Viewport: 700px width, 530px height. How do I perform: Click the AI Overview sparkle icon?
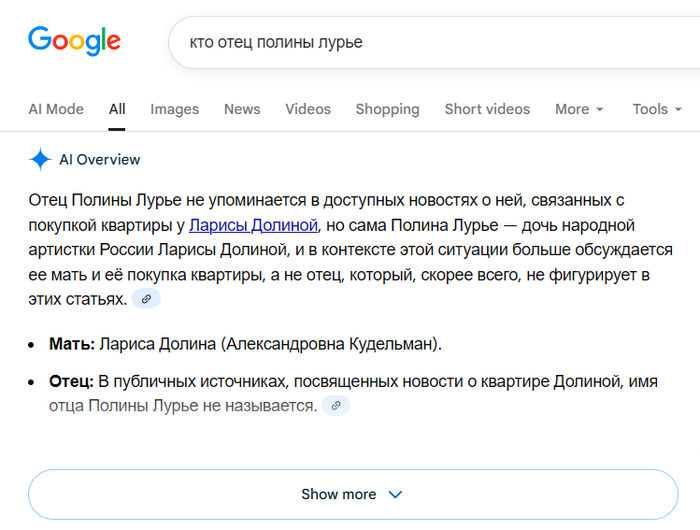[x=40, y=159]
